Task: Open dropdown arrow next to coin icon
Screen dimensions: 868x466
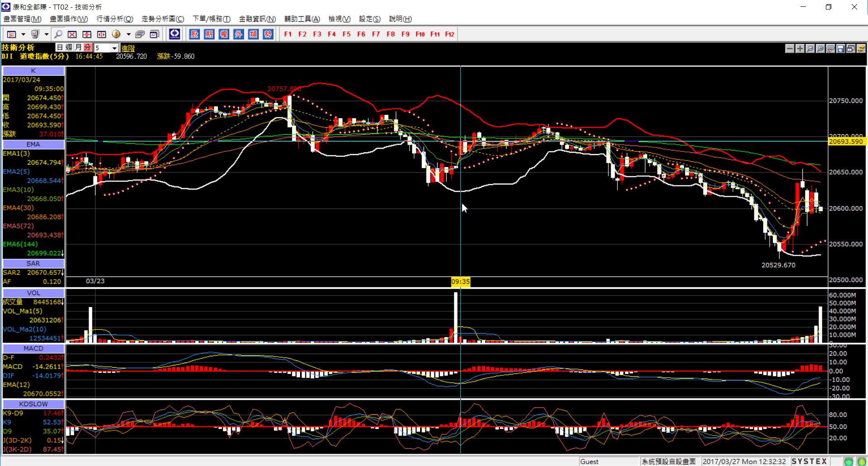Action: click(x=129, y=34)
